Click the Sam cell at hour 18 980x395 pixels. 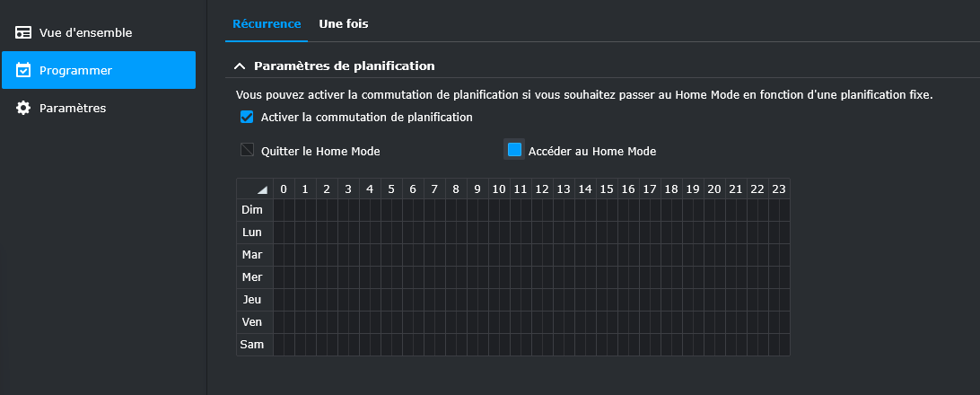point(671,345)
